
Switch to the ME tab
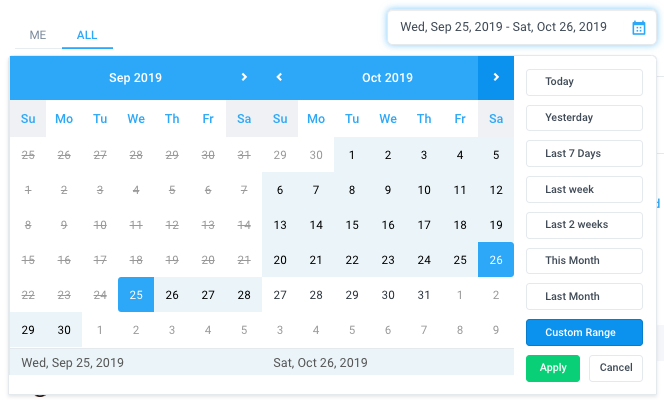click(38, 35)
